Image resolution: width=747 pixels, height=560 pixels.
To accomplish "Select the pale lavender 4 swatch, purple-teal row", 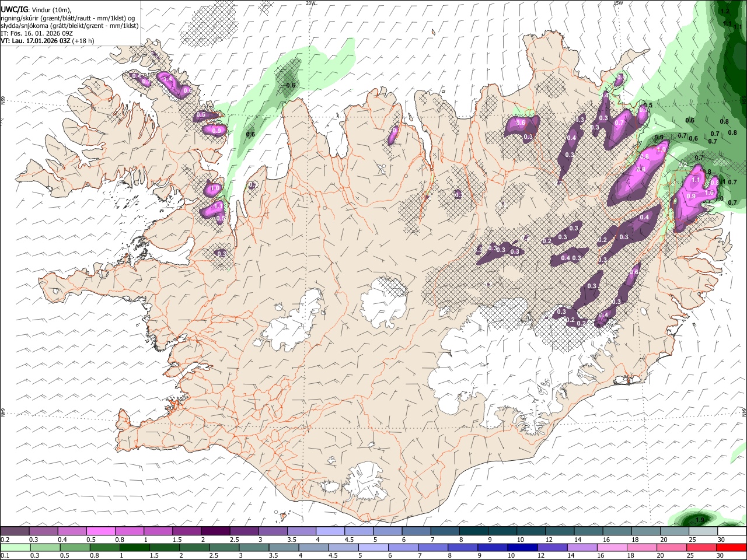I will [x=329, y=531].
